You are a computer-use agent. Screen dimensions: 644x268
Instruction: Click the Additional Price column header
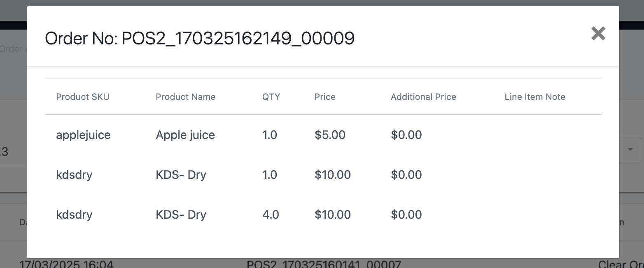tap(423, 97)
